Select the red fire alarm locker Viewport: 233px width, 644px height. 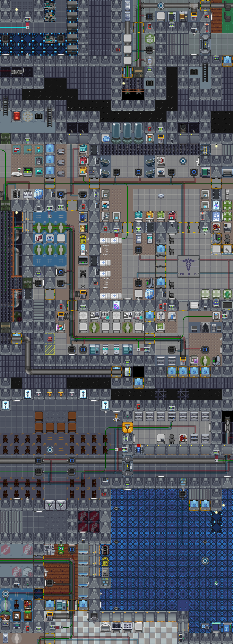tap(16, 116)
